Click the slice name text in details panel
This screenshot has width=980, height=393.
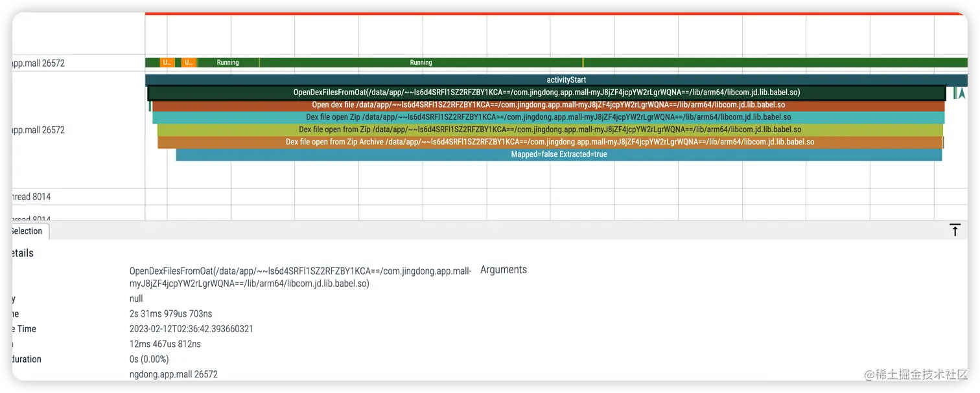(301, 277)
